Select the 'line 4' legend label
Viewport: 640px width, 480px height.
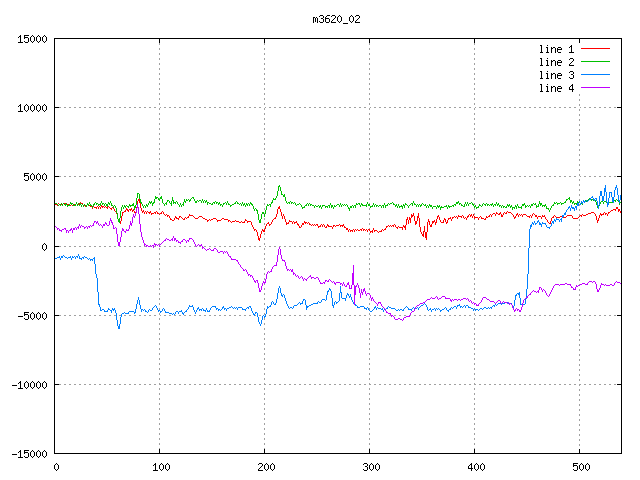[x=556, y=88]
